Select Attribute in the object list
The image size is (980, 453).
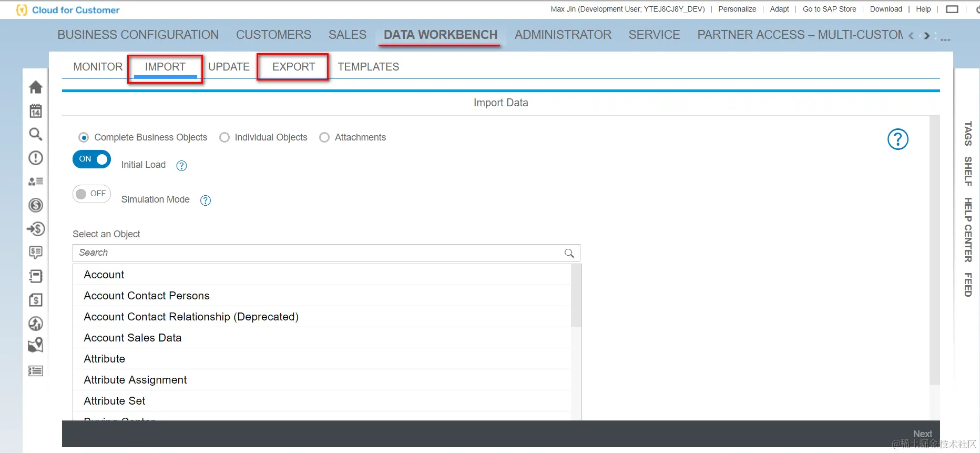tap(322, 359)
